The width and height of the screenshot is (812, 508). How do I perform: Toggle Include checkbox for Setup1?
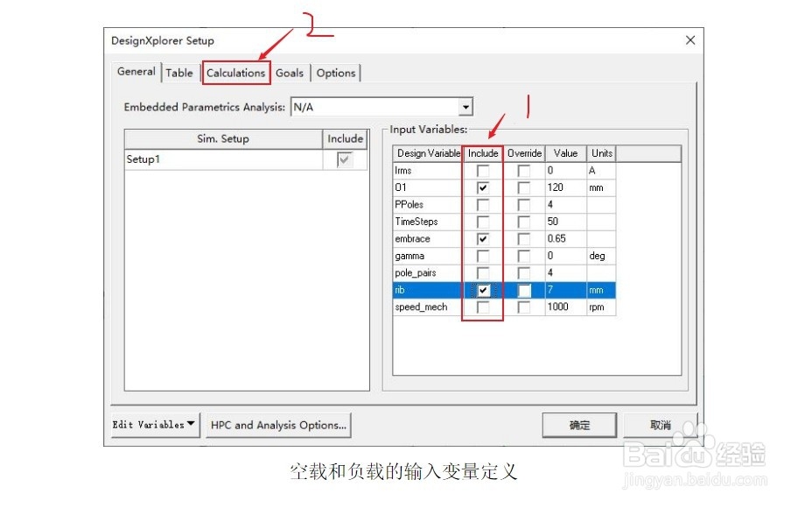[x=345, y=159]
